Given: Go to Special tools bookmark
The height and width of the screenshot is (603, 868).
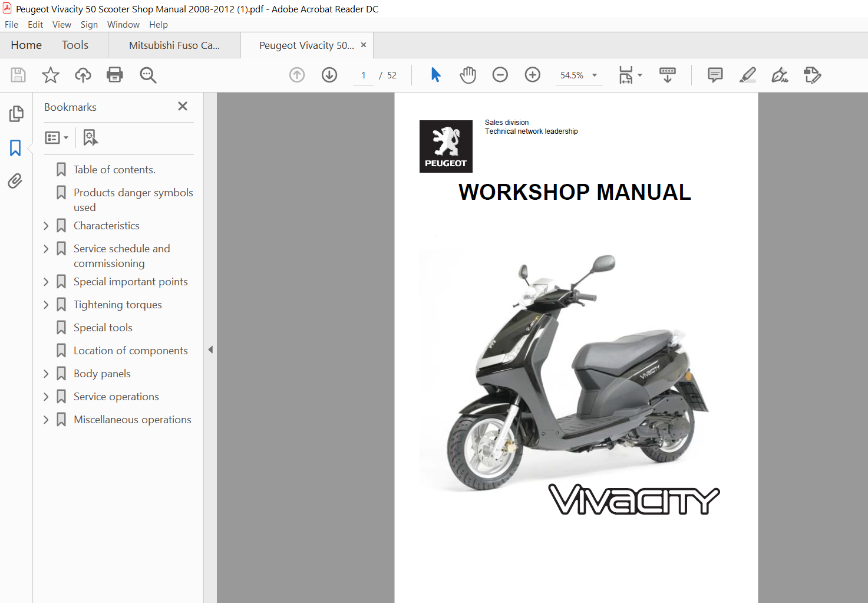Looking at the screenshot, I should 103,328.
